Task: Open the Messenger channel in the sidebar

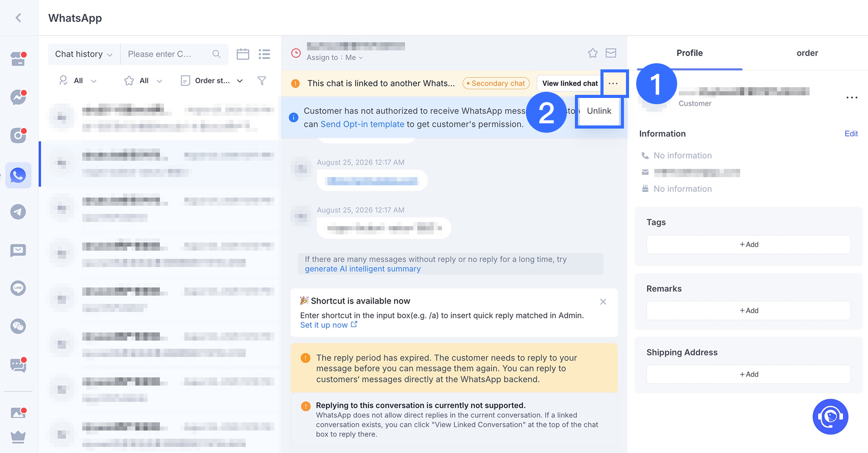Action: click(x=18, y=97)
